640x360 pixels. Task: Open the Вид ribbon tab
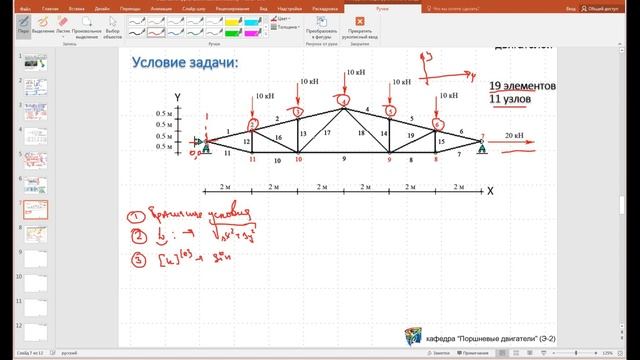click(264, 9)
